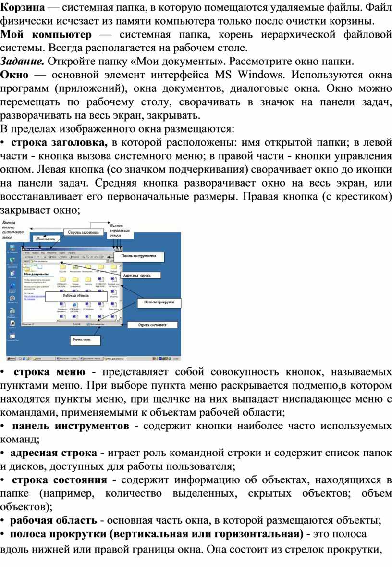The width and height of the screenshot is (392, 567).
Task: Open the Справка menu
Action: (x=72, y=253)
